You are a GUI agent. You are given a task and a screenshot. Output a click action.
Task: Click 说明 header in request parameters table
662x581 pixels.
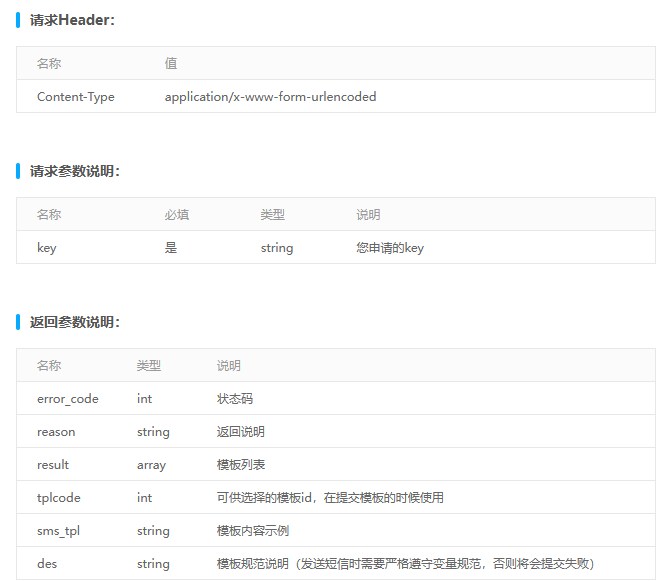(x=369, y=214)
